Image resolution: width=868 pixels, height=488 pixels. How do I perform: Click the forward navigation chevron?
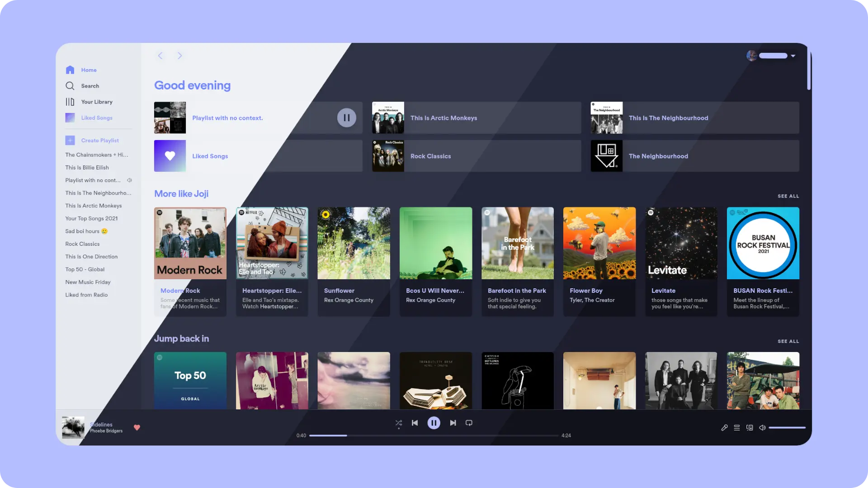[179, 56]
